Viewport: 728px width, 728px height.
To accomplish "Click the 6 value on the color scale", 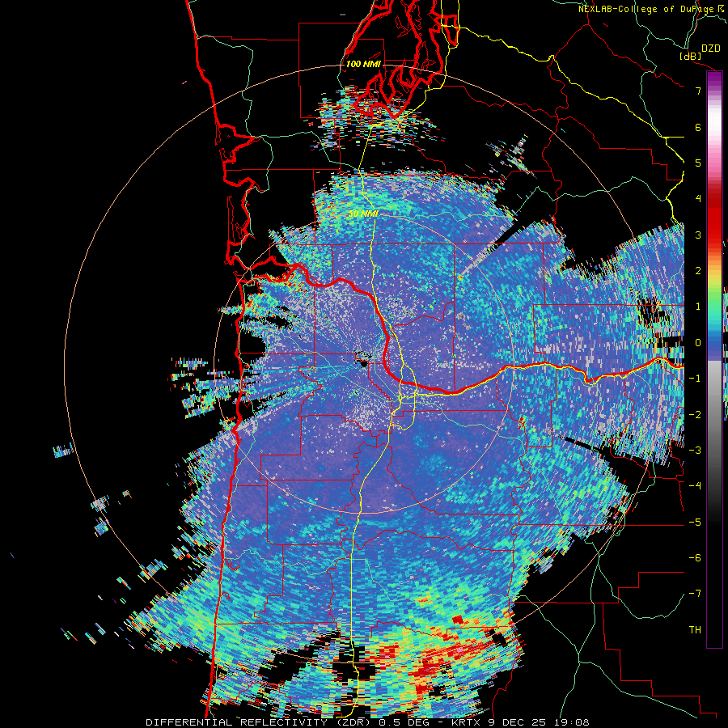I will (698, 127).
